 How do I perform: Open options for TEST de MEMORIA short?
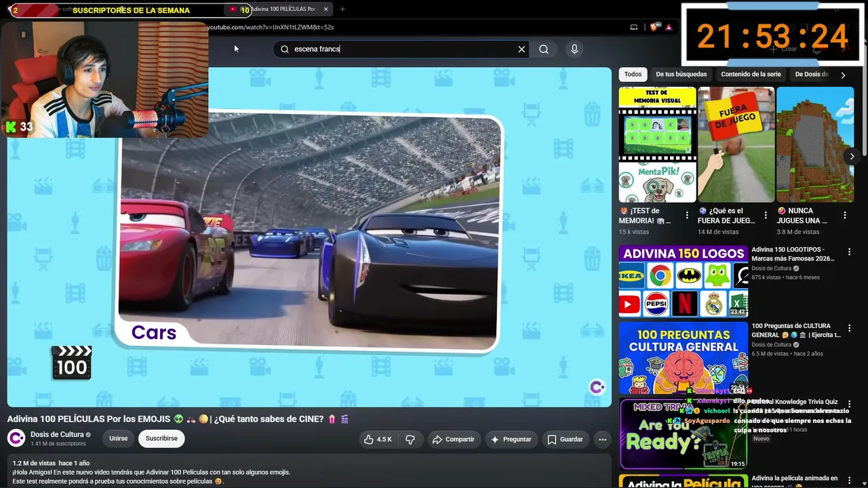click(687, 215)
